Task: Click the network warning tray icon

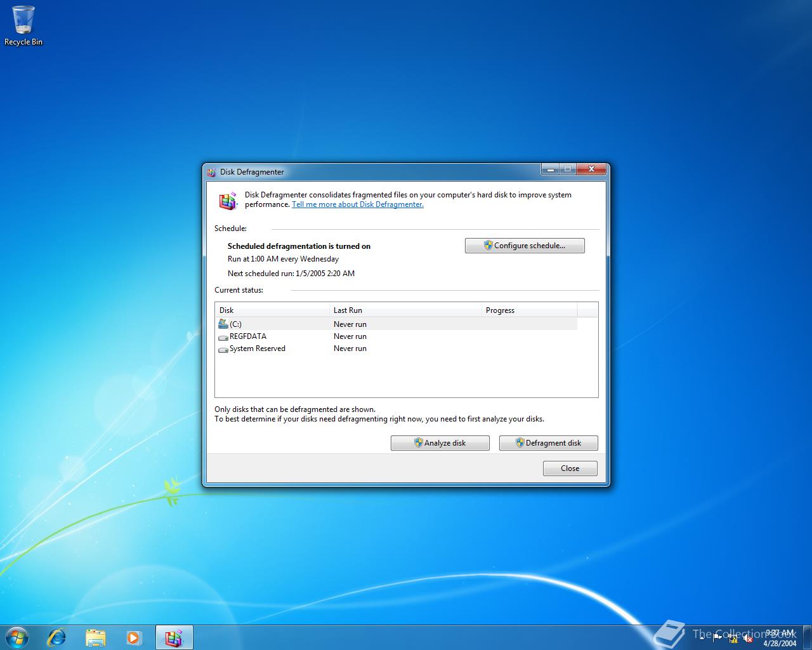Action: point(733,639)
